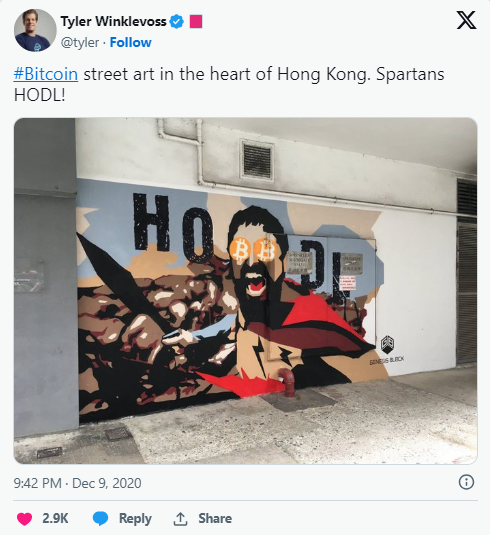The image size is (490, 535).
Task: Follow the @tyler account
Action: click(x=130, y=43)
